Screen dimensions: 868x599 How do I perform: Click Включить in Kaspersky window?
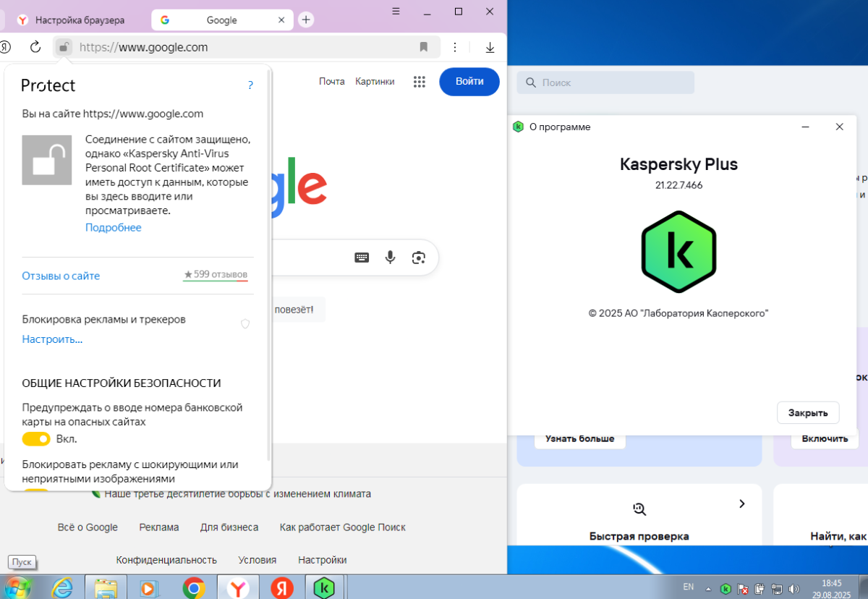825,438
